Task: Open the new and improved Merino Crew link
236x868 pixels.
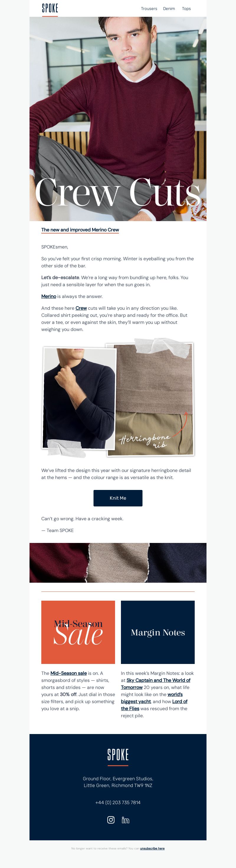Action: (80, 230)
